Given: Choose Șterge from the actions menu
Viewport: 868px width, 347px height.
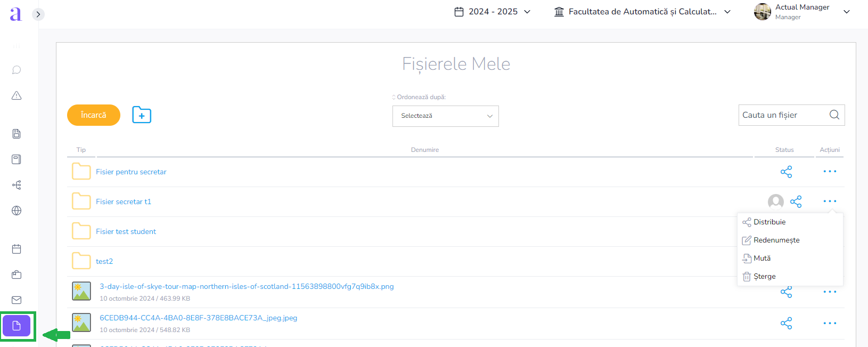Looking at the screenshot, I should pyautogui.click(x=764, y=277).
